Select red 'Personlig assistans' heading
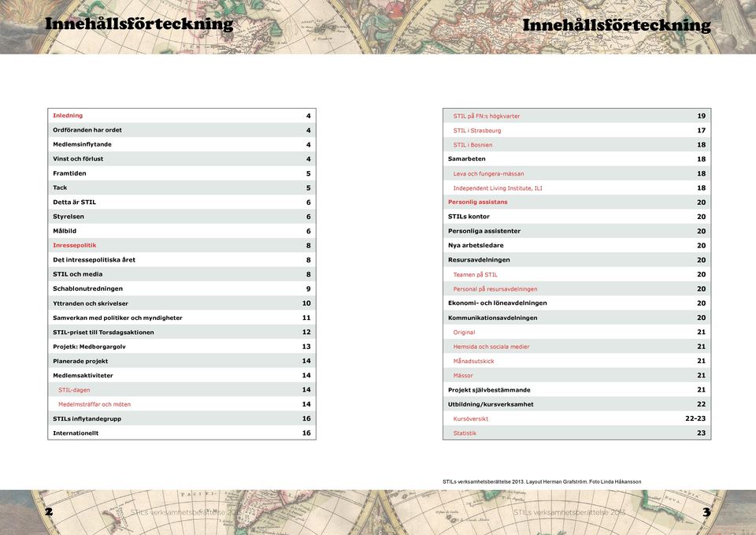Image resolution: width=756 pixels, height=535 pixels. pos(478,202)
